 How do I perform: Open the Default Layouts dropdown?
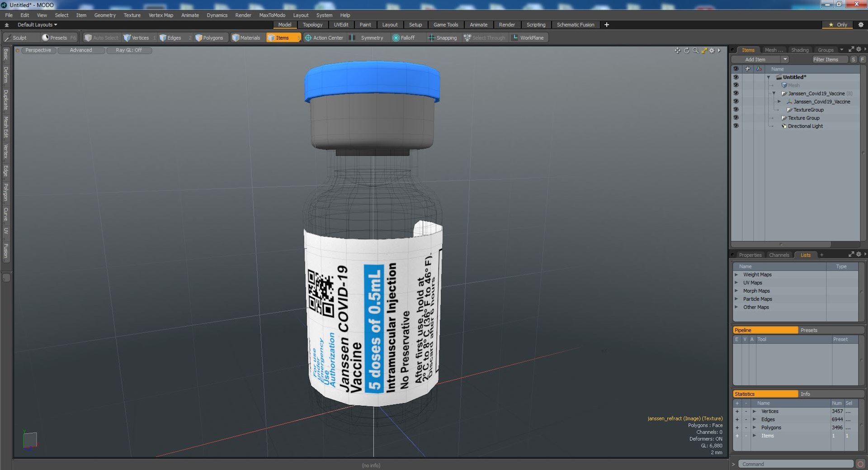[x=37, y=25]
